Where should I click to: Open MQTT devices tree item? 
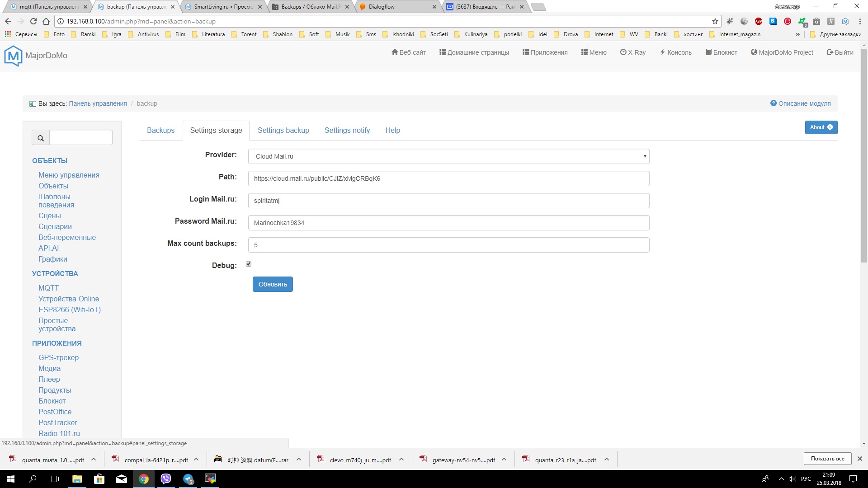coord(47,288)
